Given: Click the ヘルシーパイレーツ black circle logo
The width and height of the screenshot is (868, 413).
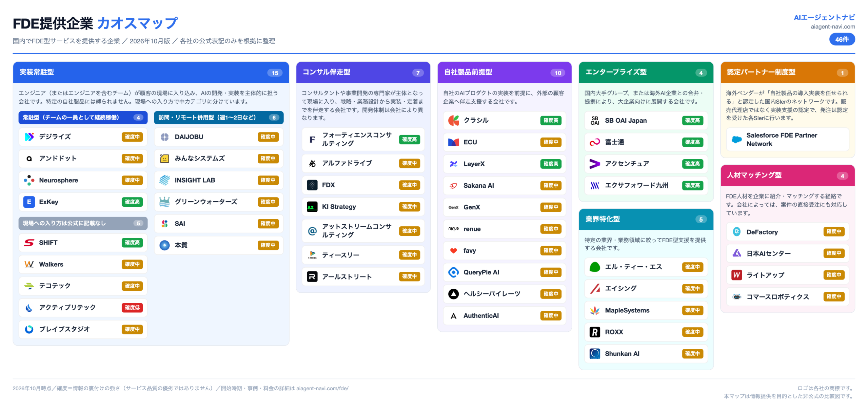Looking at the screenshot, I should coord(454,294).
